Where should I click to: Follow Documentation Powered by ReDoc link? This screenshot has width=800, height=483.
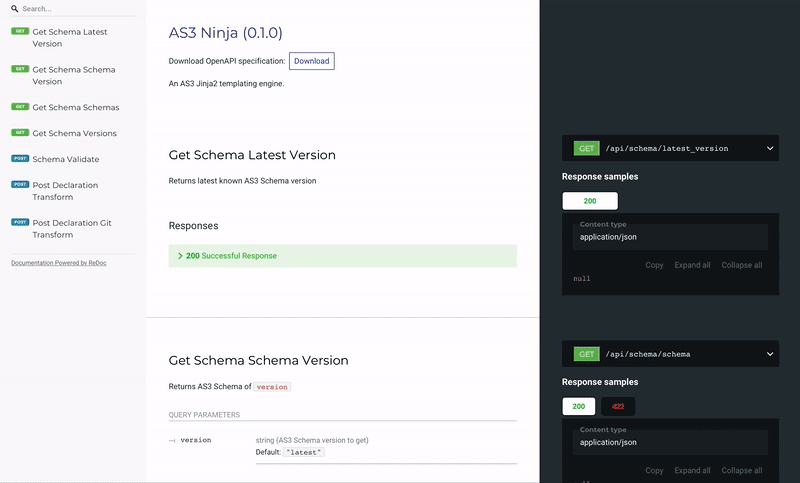[59, 263]
